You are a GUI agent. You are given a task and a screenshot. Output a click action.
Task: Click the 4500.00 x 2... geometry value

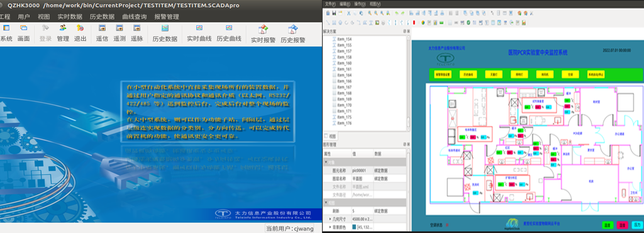click(x=362, y=219)
